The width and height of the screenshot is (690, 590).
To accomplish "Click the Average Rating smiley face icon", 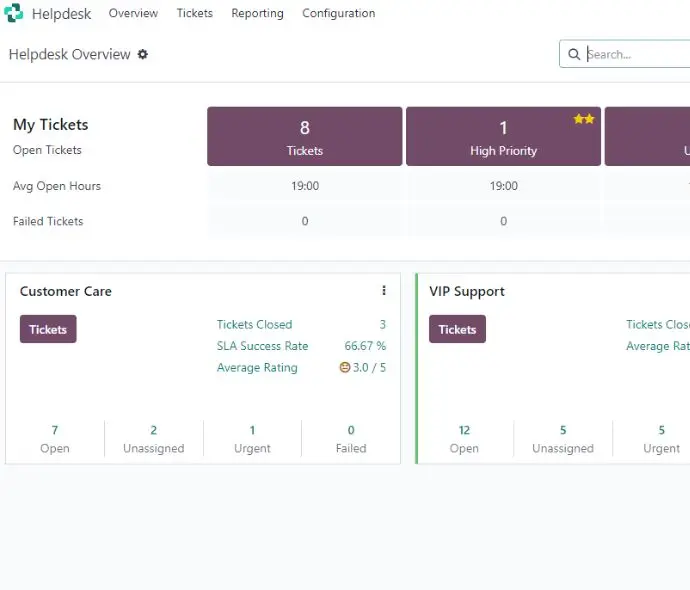I will 345,367.
